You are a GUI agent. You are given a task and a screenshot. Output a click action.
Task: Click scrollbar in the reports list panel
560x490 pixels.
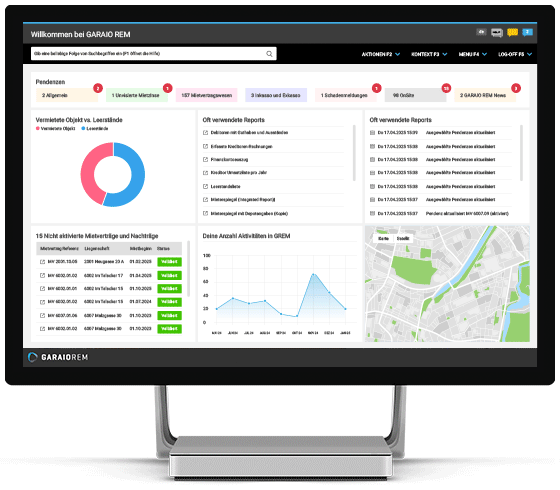point(354,153)
